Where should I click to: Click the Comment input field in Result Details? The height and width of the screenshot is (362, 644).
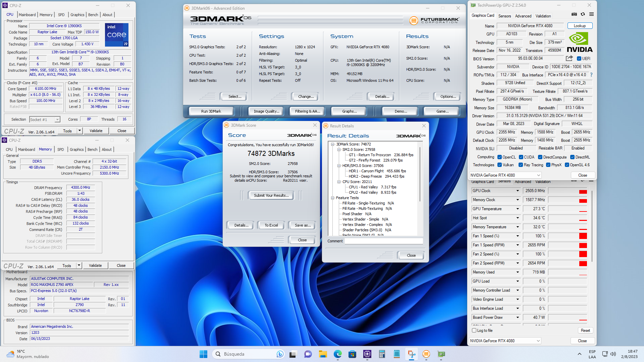coord(384,241)
